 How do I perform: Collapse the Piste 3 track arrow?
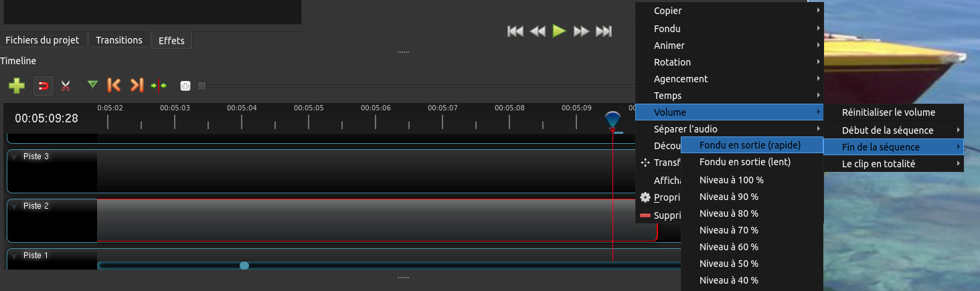(x=15, y=157)
